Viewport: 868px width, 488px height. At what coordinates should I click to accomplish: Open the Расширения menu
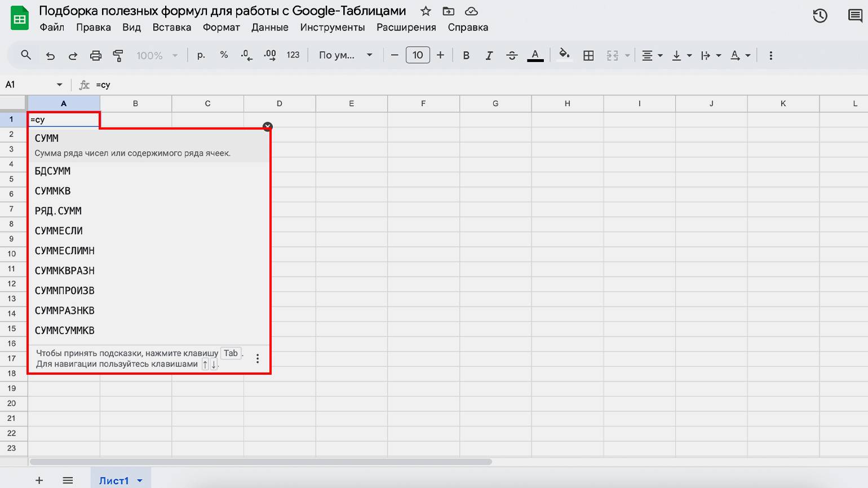pyautogui.click(x=406, y=27)
